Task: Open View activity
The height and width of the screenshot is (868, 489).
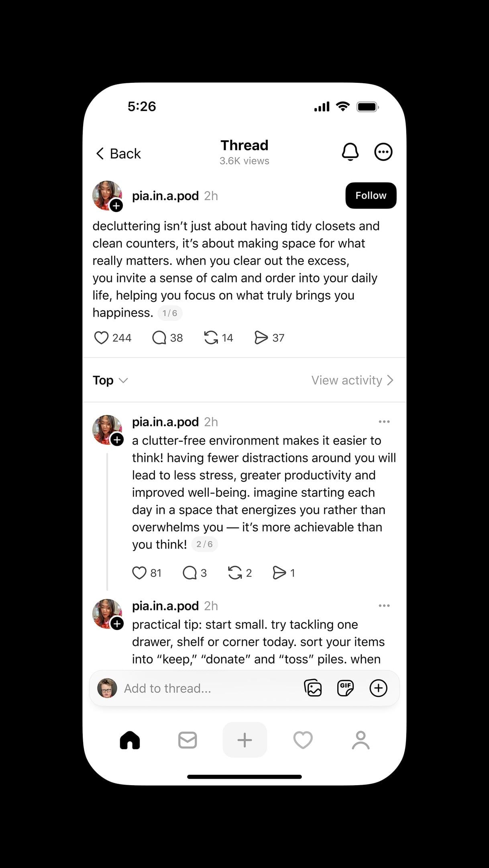Action: [352, 380]
